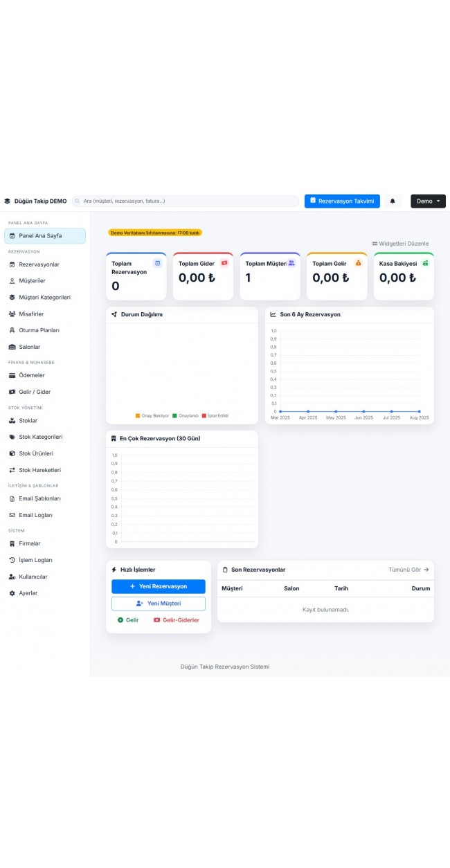Toggle Onaylandı legend in status chart
Screen dimensions: 450x868
tap(185, 416)
